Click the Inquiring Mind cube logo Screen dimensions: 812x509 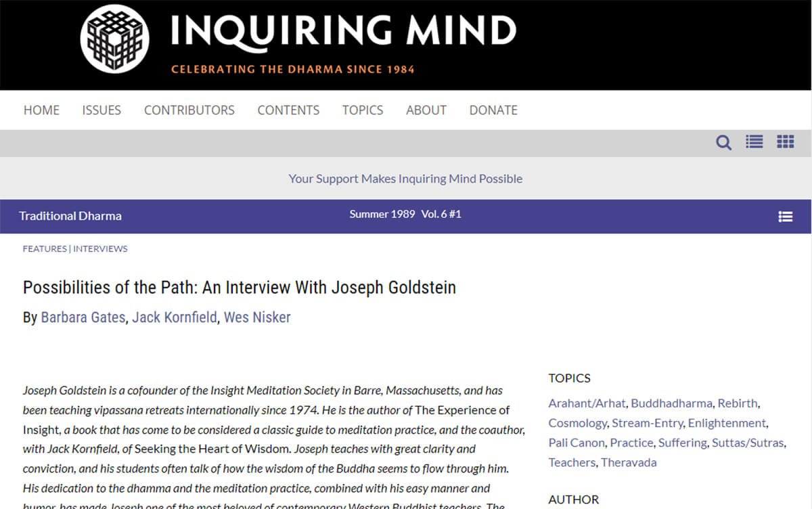click(114, 39)
